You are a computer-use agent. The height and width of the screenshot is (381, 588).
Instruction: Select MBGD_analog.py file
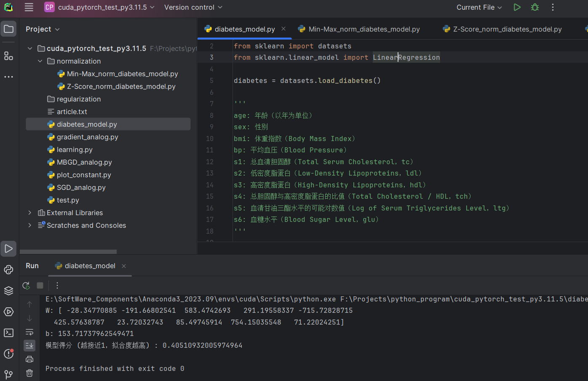pos(80,162)
